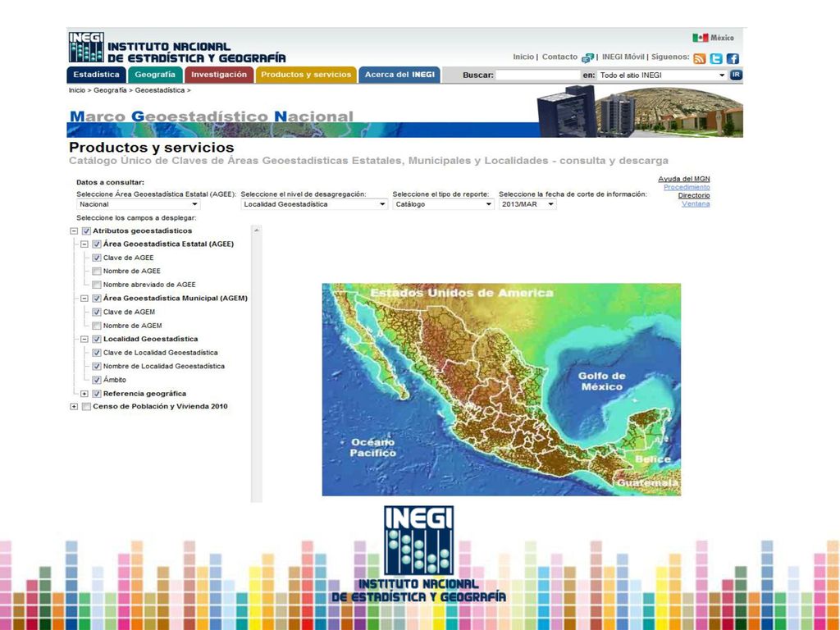Open the Procedimiento link
The image size is (840, 630).
(x=687, y=187)
